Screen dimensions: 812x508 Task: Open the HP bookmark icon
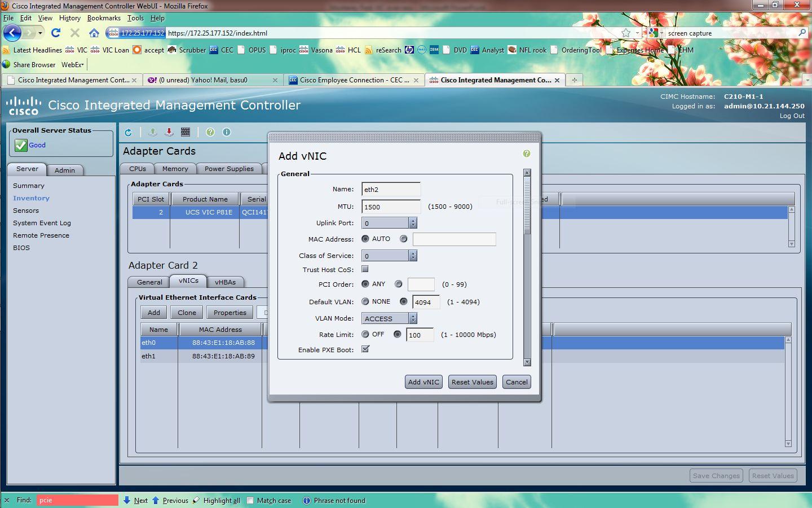click(x=409, y=50)
